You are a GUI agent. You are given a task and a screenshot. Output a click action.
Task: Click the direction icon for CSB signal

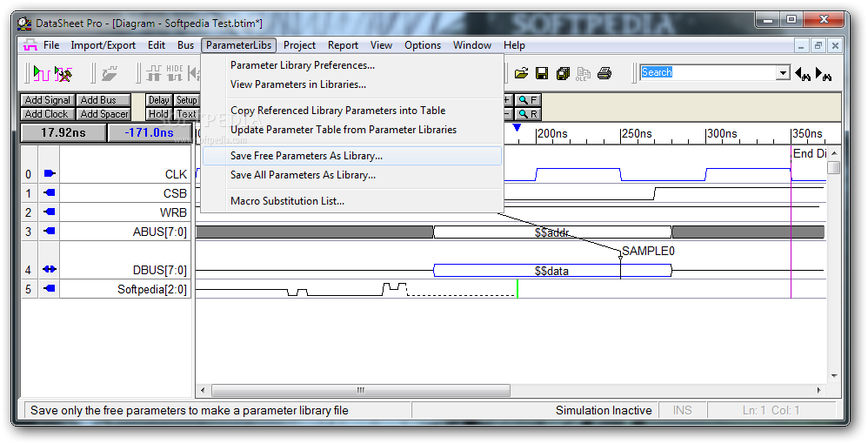coord(50,193)
